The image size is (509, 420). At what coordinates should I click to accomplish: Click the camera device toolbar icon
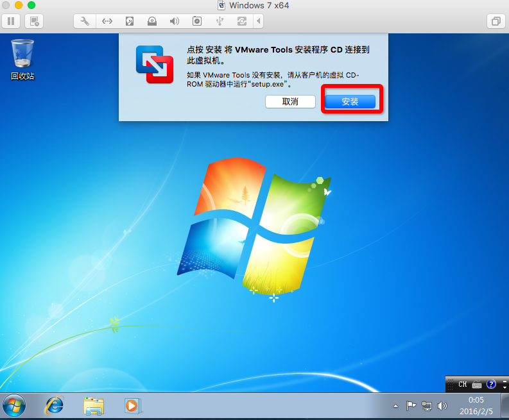(x=196, y=21)
